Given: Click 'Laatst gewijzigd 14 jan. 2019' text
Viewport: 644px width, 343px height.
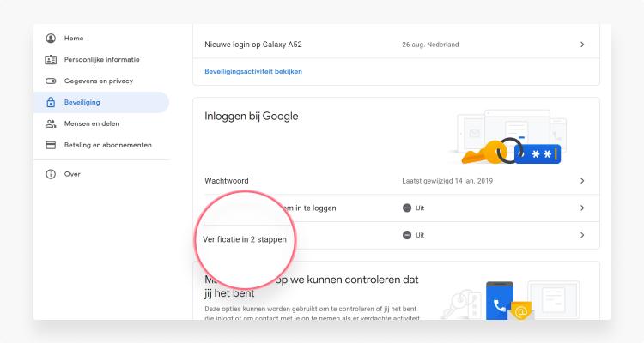Looking at the screenshot, I should pos(447,181).
